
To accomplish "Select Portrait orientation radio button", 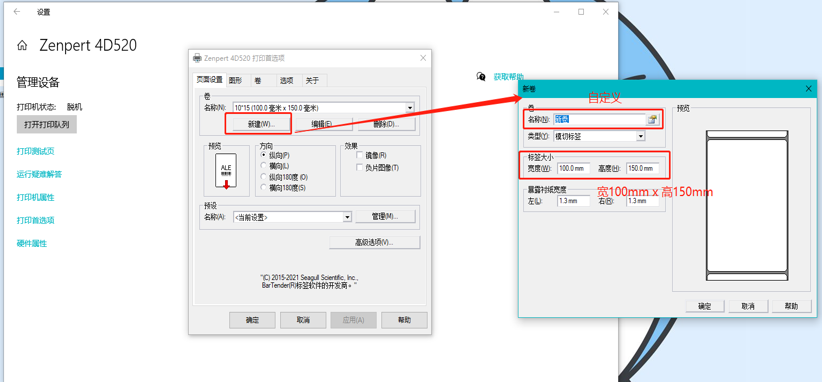I will coord(264,156).
